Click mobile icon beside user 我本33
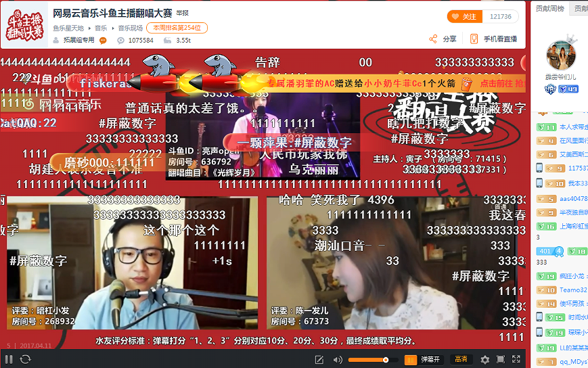Image resolution: width=588 pixels, height=368 pixels. coord(539,183)
